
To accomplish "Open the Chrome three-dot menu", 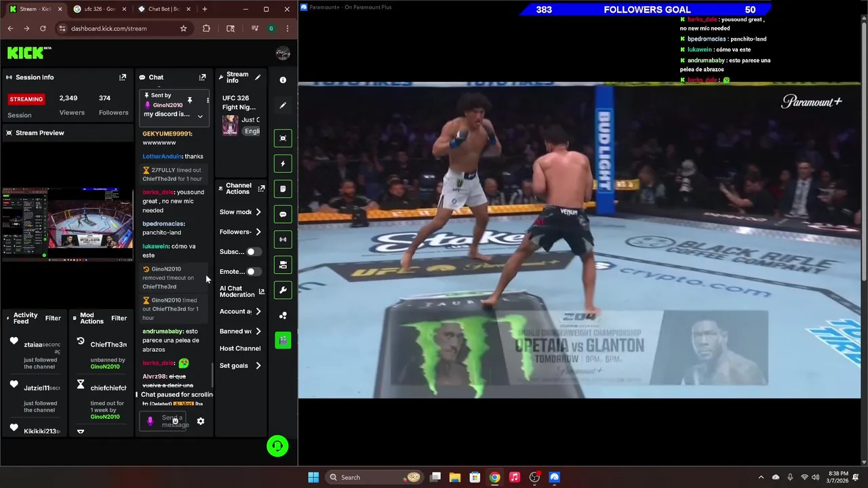I will click(x=288, y=28).
